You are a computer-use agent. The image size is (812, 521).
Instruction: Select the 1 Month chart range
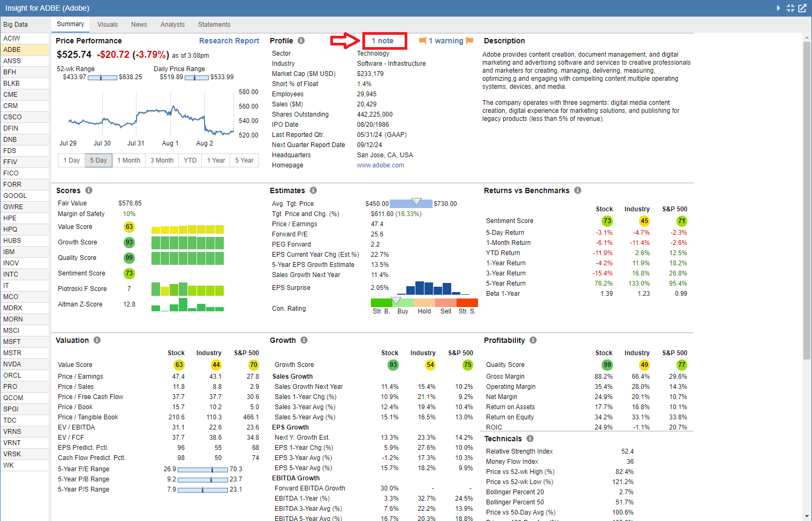pos(129,160)
